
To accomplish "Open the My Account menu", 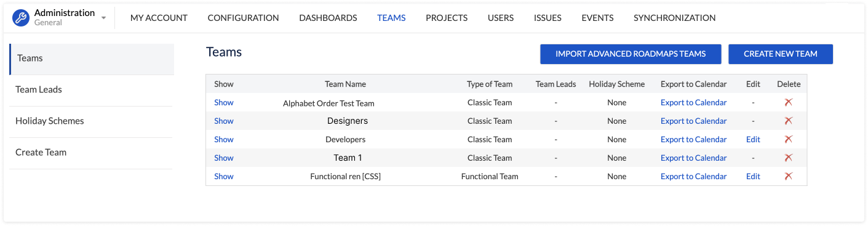I will tap(159, 18).
